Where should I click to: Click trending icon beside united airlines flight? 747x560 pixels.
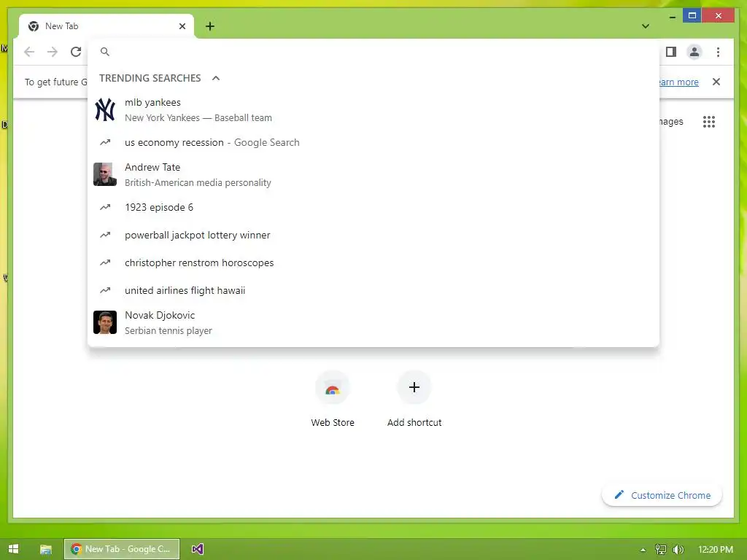pos(105,290)
